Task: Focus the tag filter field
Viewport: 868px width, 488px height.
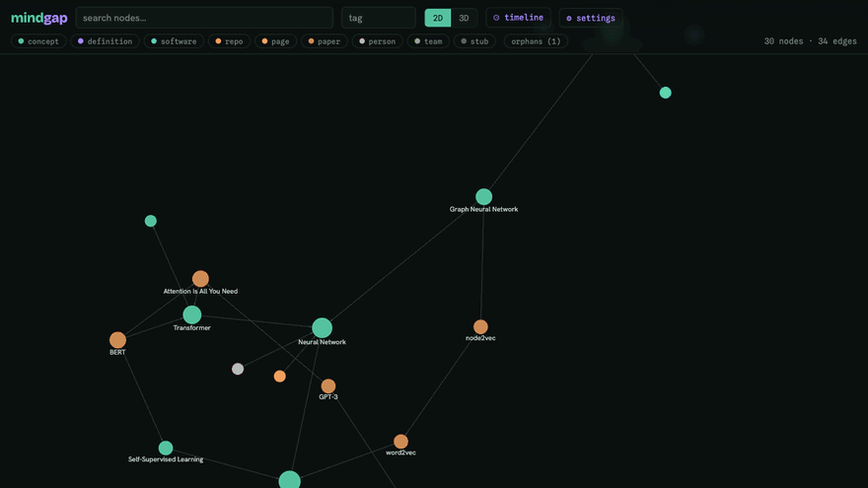Action: [378, 18]
